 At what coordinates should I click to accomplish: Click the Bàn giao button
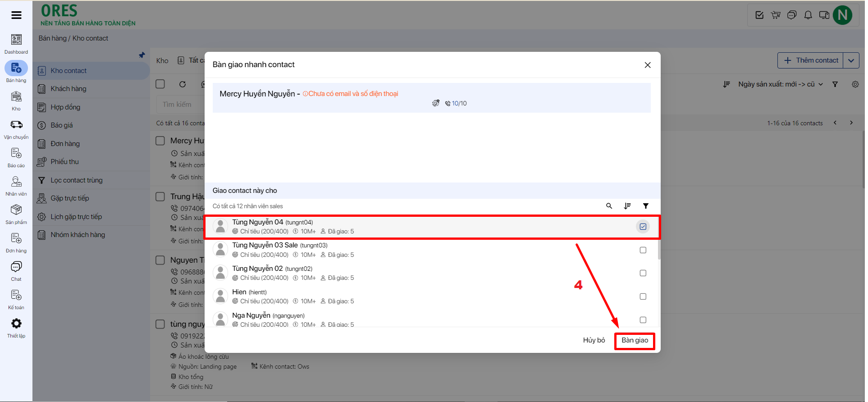click(635, 340)
